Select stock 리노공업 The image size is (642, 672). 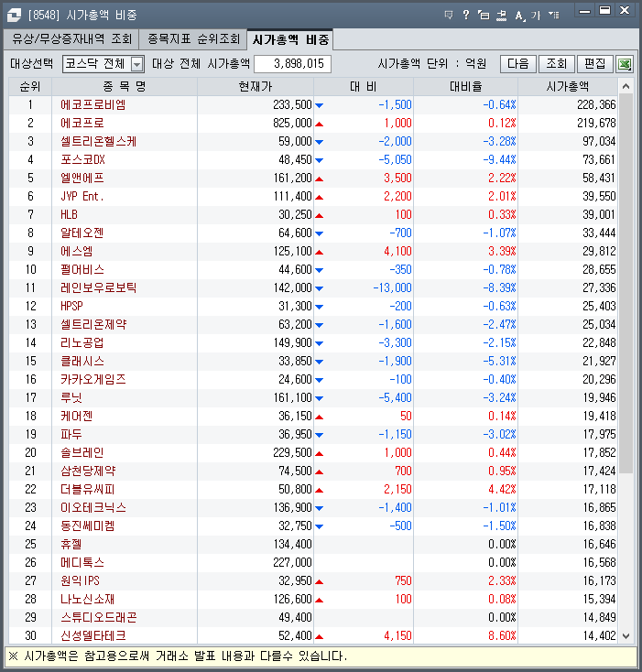coord(82,342)
